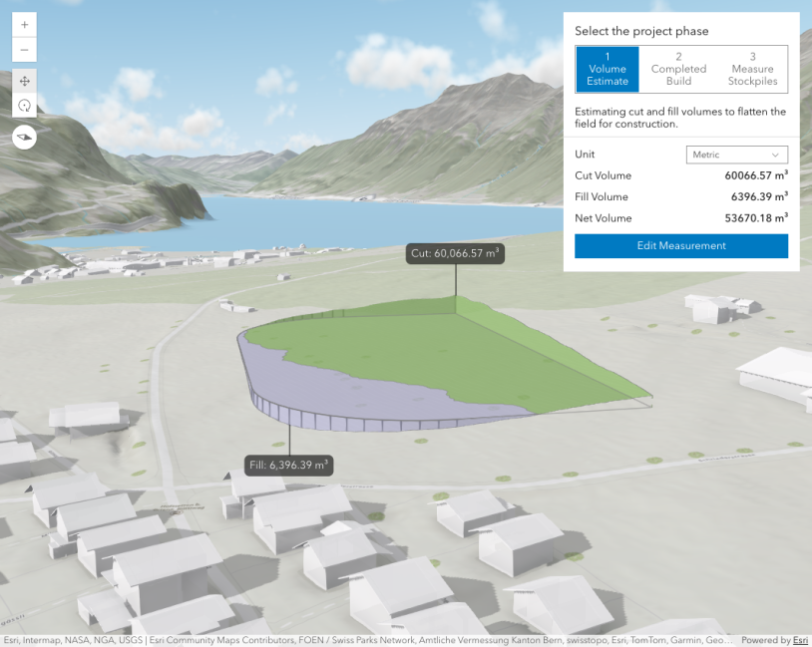Click the Net Volume value in panel
Screen dimensions: 812x647
(756, 218)
